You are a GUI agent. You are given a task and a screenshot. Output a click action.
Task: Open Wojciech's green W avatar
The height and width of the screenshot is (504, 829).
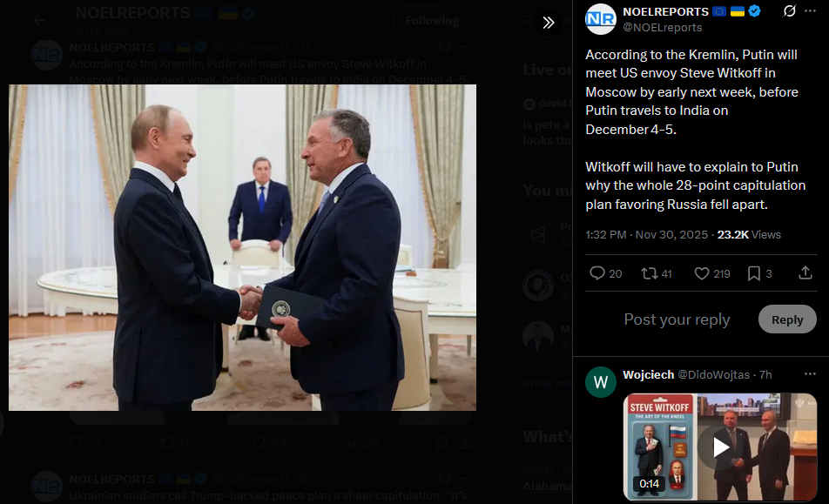(x=601, y=382)
